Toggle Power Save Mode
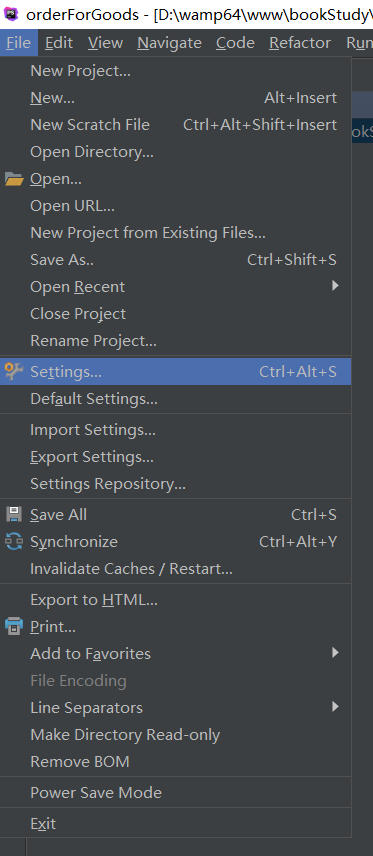This screenshot has height=856, width=373. [175, 793]
